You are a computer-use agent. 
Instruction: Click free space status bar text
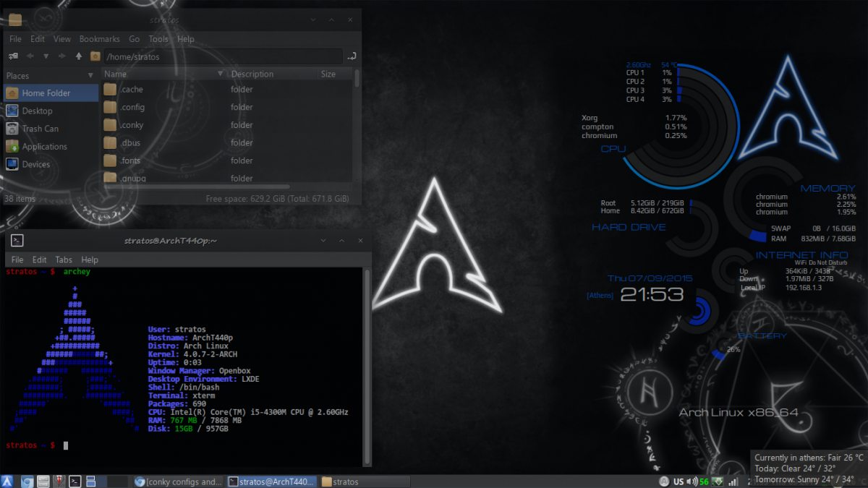[277, 198]
